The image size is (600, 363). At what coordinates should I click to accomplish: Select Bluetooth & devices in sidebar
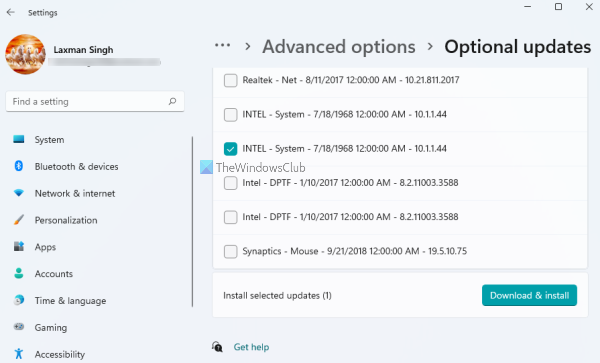(x=77, y=166)
